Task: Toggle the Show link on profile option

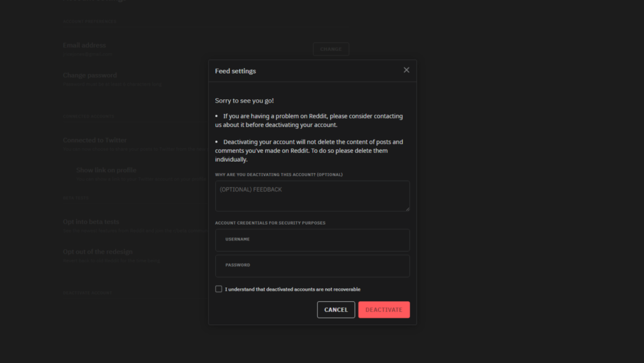Action: tap(106, 170)
